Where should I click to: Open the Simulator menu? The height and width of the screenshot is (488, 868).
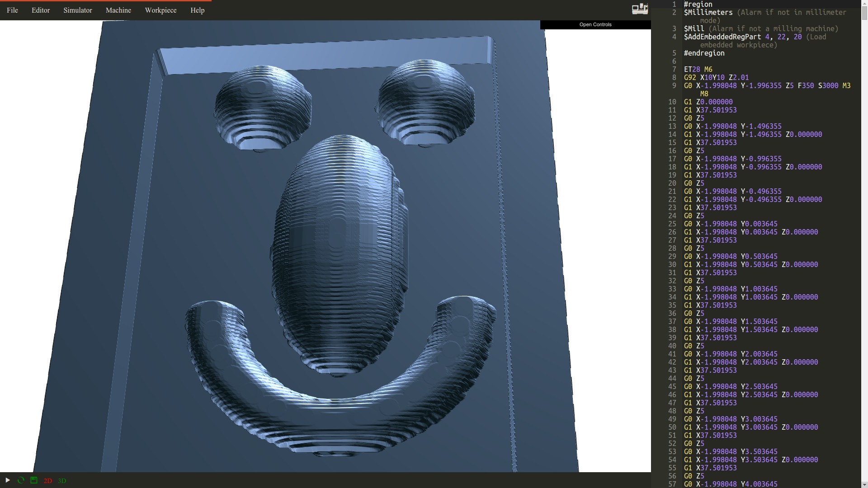78,10
